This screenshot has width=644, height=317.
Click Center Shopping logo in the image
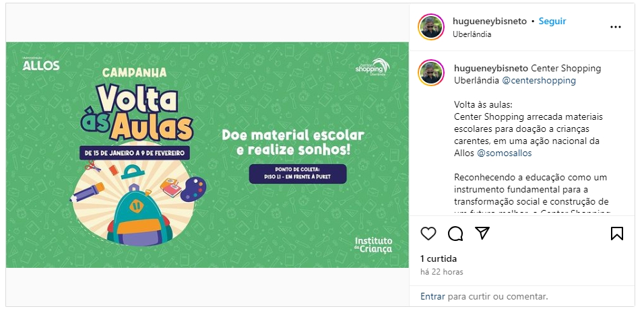tap(373, 67)
